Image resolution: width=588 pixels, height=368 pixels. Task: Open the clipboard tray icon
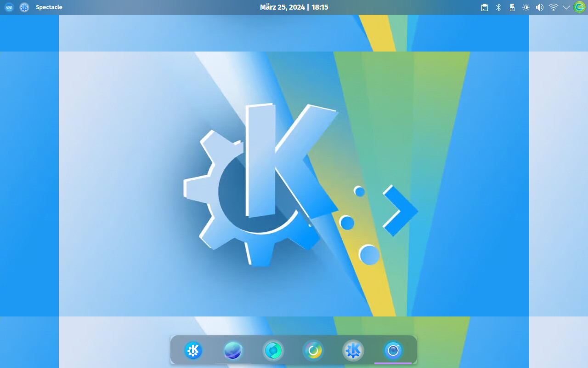coord(485,7)
